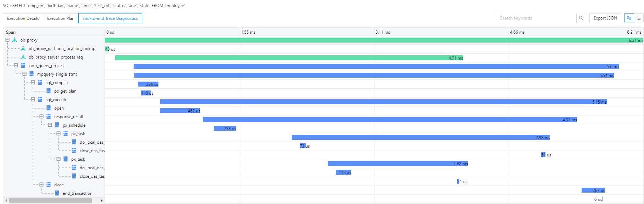Click the com_query_process server icon

tap(23, 66)
